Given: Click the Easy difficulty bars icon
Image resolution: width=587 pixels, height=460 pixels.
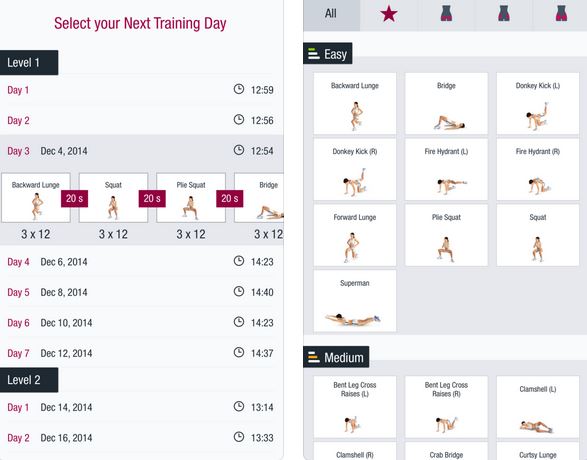Looking at the screenshot, I should 313,54.
